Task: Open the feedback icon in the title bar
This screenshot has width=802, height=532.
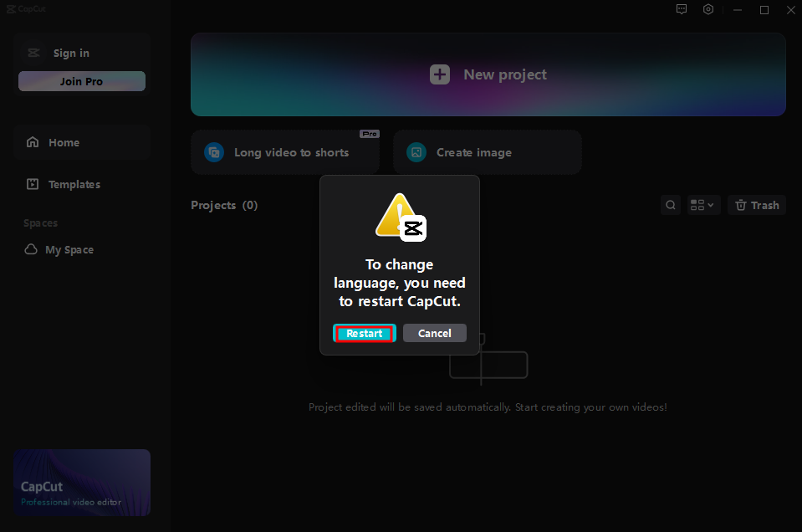Action: (x=682, y=9)
